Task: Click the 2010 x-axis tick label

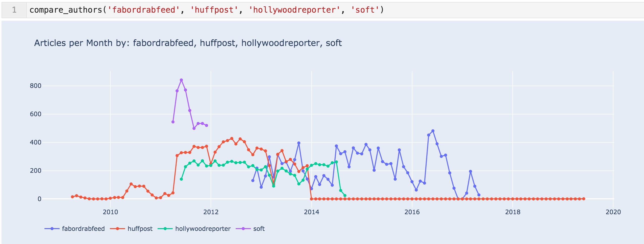Action: point(110,212)
